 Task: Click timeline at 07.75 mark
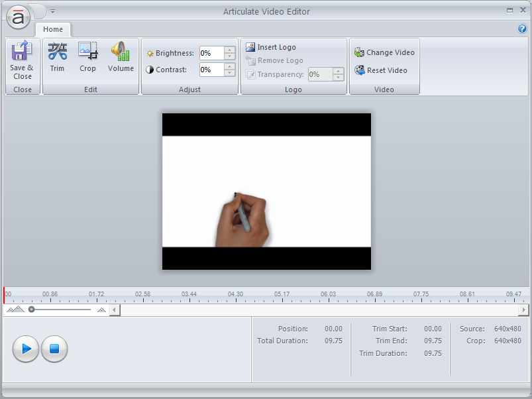pos(421,296)
